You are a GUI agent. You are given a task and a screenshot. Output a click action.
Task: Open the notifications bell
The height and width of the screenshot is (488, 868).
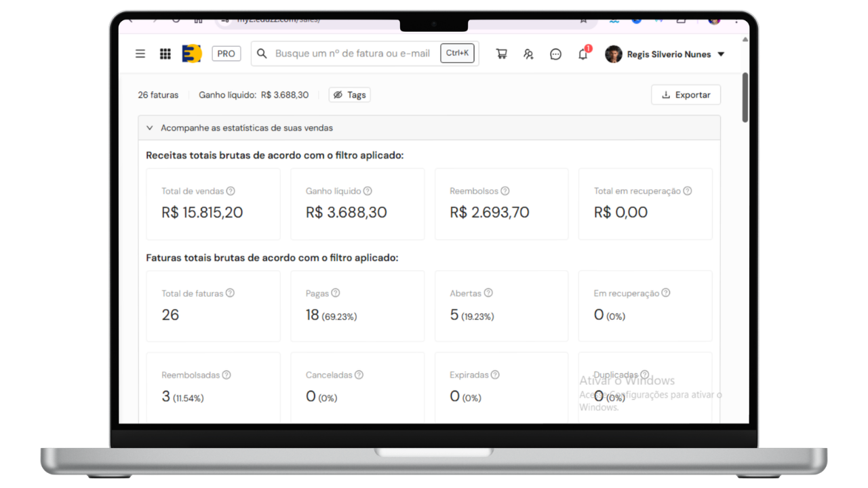(583, 54)
